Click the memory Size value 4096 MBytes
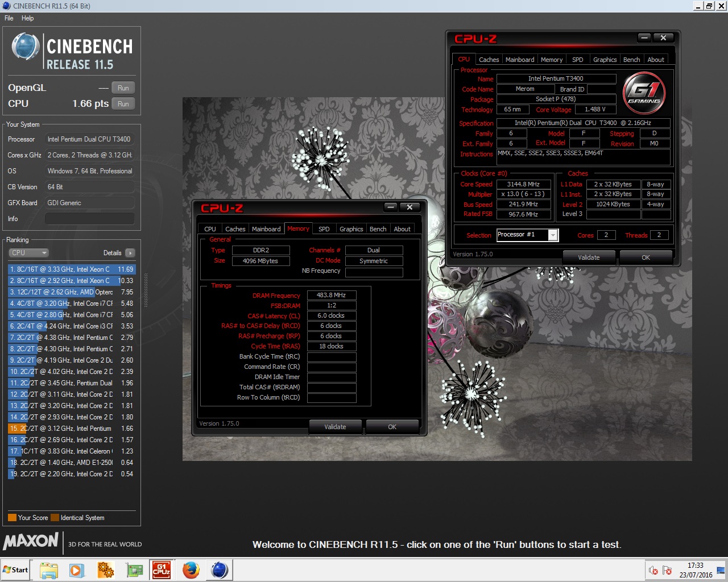728x582 pixels. tap(260, 261)
